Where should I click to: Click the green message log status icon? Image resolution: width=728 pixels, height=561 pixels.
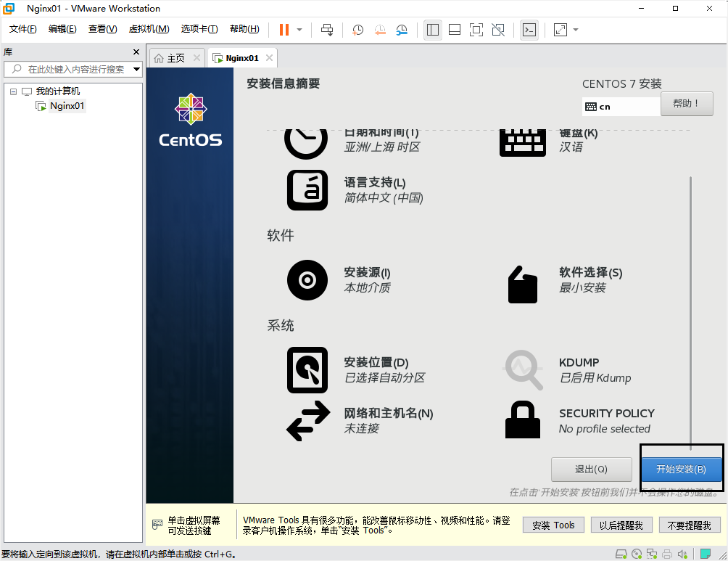click(706, 554)
